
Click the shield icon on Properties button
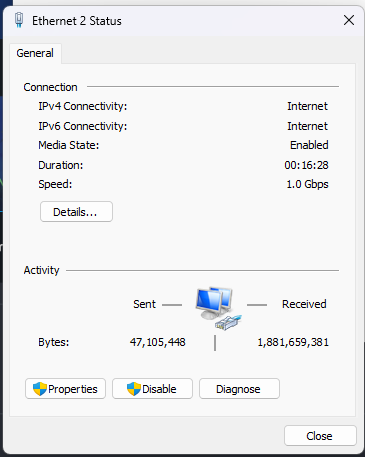40,389
